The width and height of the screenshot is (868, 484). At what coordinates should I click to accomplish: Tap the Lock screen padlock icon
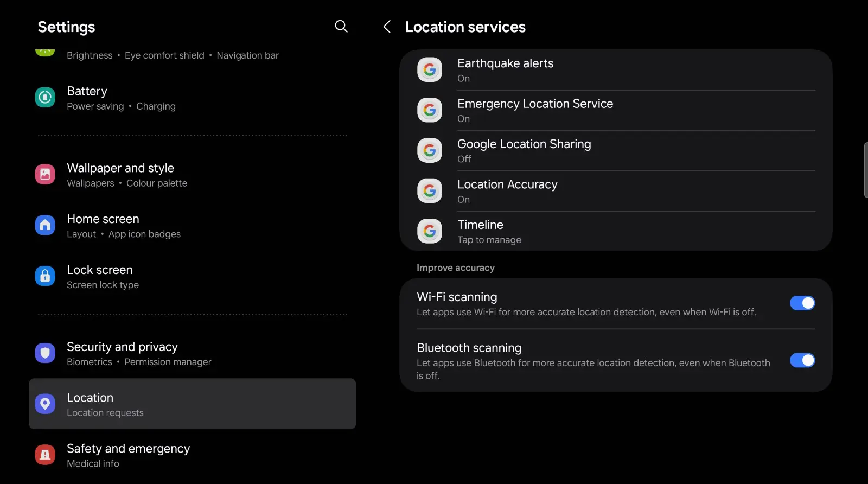45,276
